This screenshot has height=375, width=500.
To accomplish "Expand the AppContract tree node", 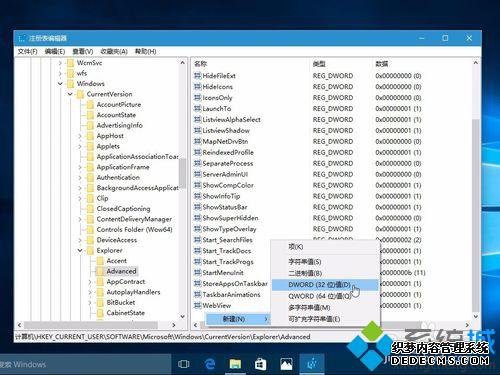I will point(90,282).
